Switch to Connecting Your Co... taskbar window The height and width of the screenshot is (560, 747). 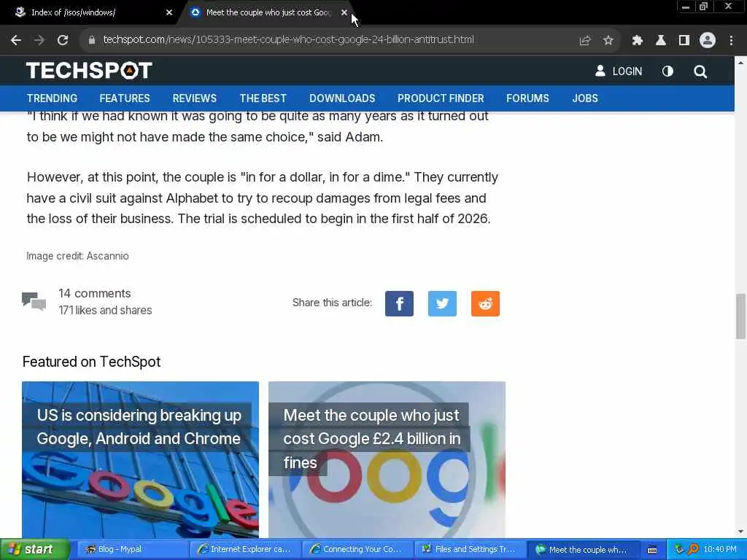pyautogui.click(x=357, y=550)
